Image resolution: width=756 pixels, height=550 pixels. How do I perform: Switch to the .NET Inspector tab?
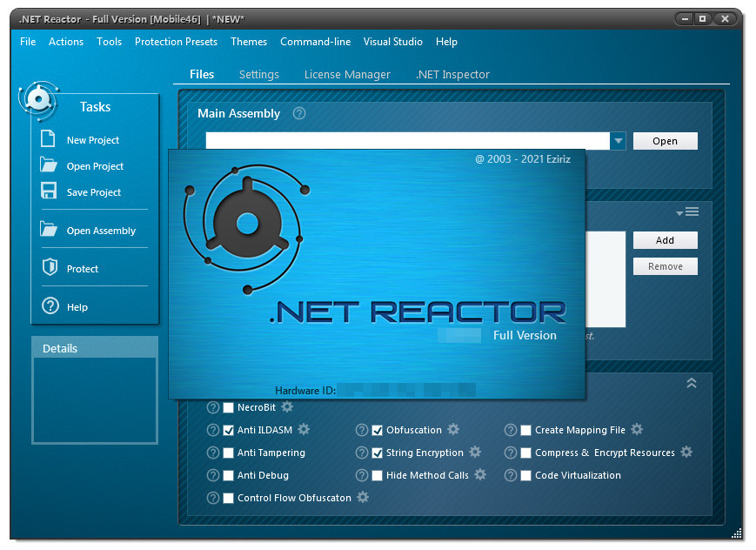point(452,74)
